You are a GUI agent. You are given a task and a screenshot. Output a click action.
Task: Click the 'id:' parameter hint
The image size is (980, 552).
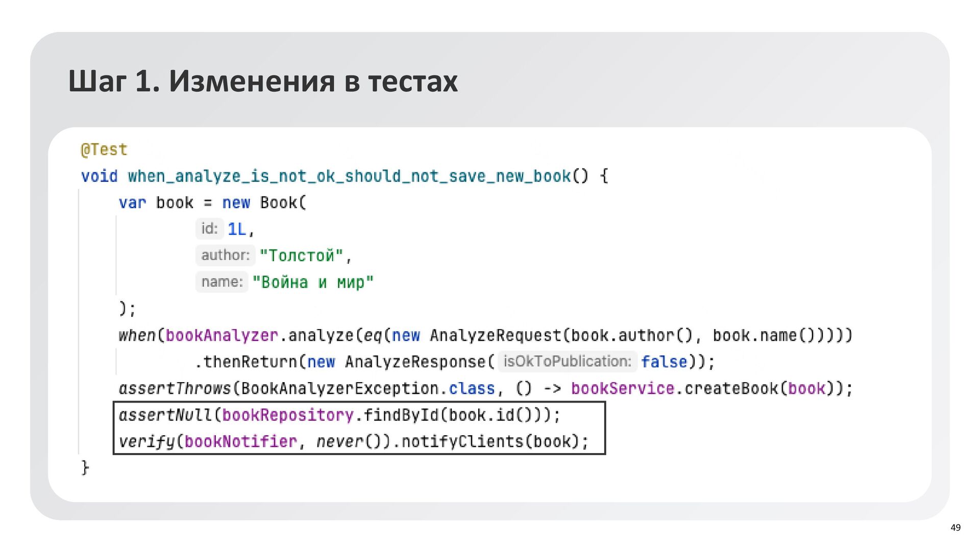209,229
